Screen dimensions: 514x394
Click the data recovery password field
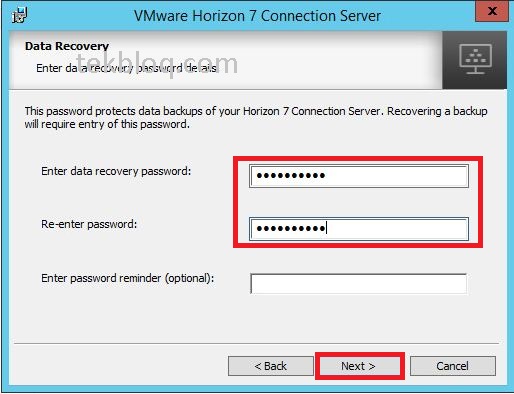[x=359, y=176]
